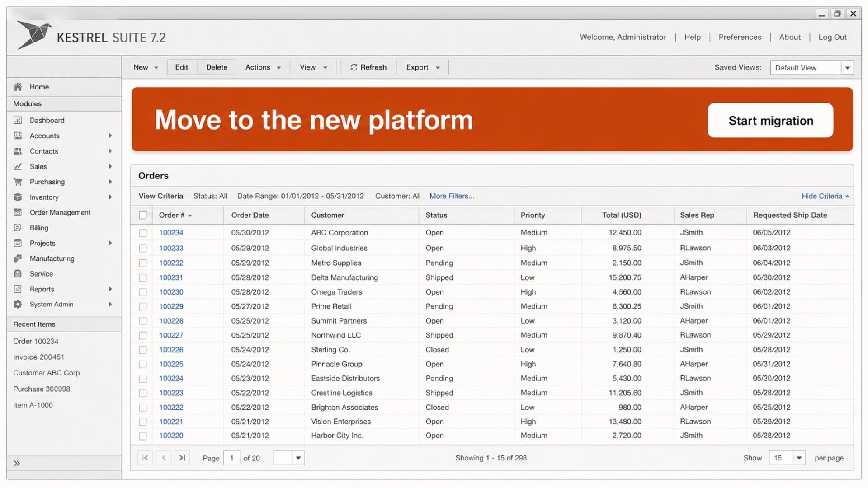Go to the previous page of orders

tap(164, 458)
